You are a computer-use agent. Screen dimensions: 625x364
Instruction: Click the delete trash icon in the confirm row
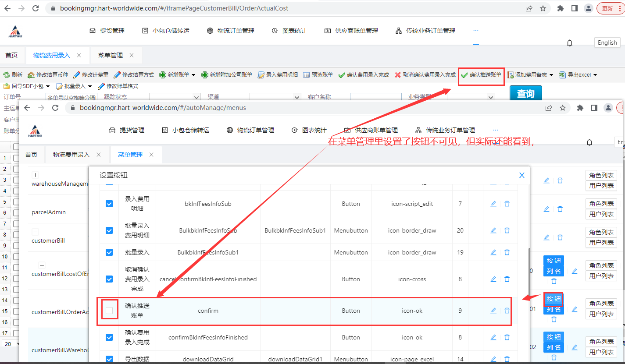tap(507, 311)
